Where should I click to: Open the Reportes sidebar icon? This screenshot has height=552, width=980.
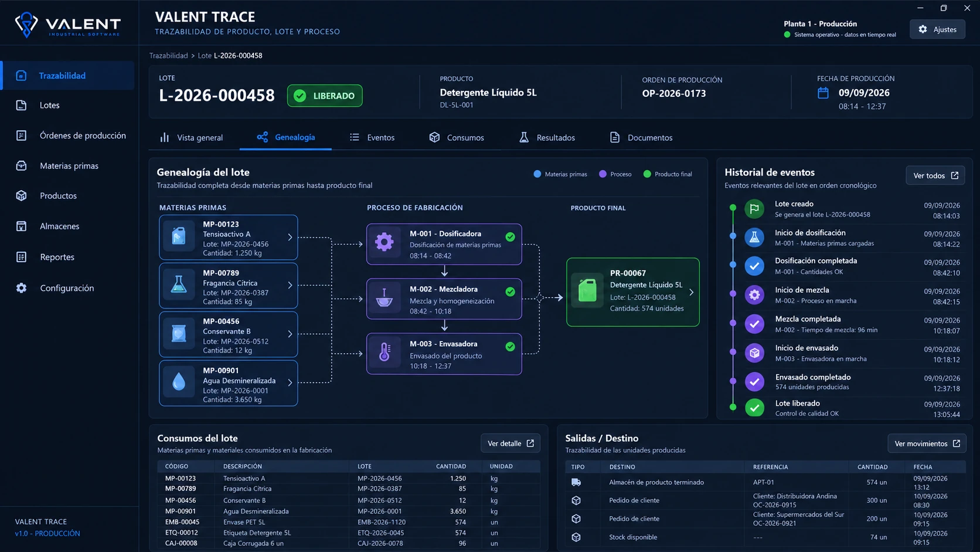click(21, 257)
